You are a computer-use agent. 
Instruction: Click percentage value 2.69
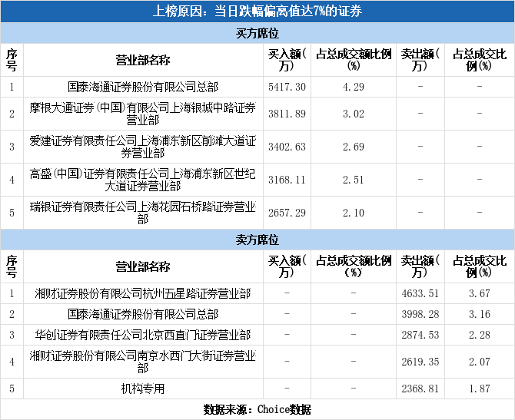pos(354,147)
